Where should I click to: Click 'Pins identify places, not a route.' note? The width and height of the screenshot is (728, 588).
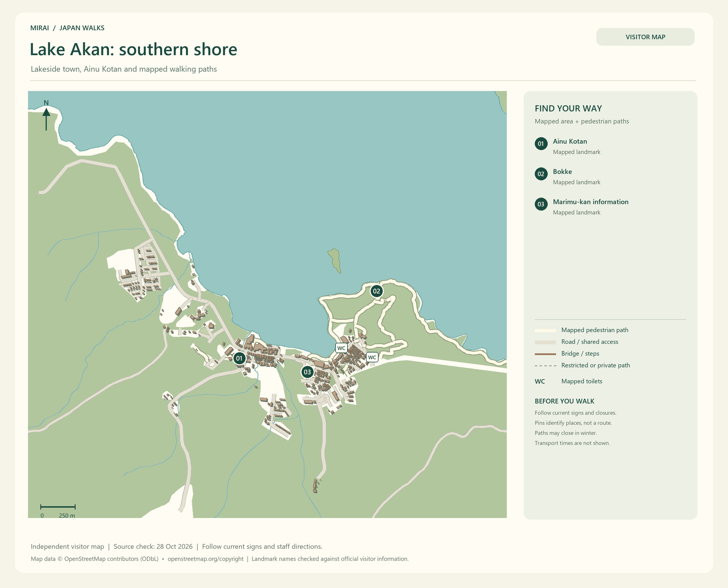pyautogui.click(x=573, y=423)
